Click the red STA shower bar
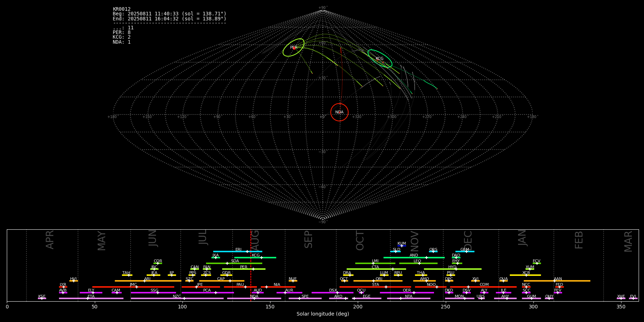The height and width of the screenshot is (322, 644). (x=375, y=287)
